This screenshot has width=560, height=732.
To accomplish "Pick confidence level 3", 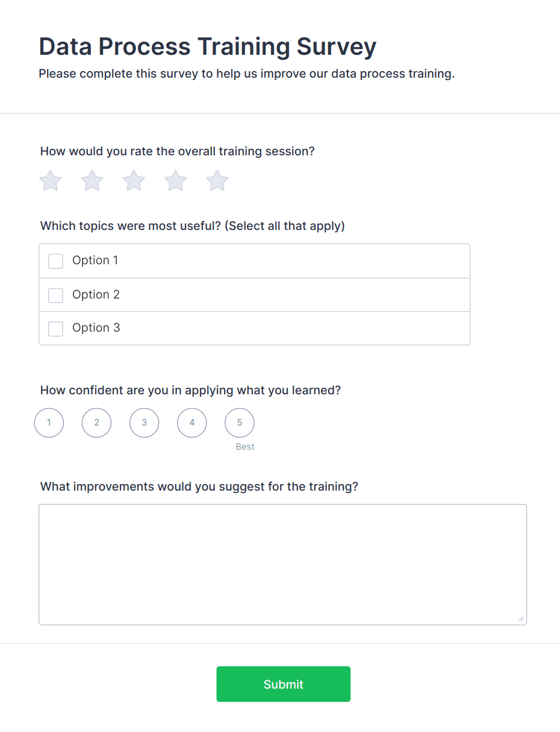I will point(144,423).
